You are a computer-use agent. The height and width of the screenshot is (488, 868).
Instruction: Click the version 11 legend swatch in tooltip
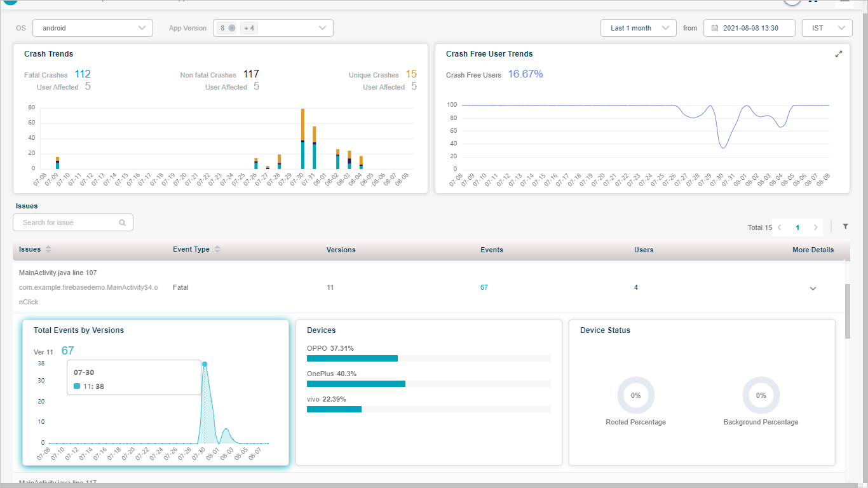[77, 386]
